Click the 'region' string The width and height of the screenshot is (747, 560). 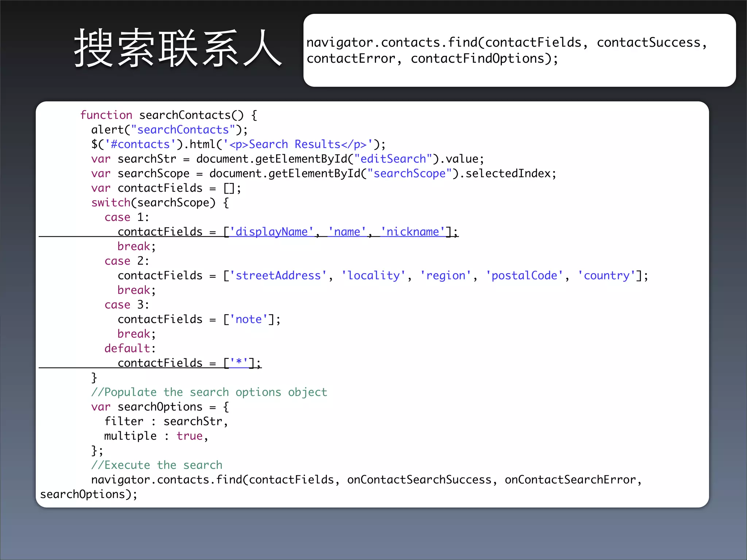click(446, 276)
